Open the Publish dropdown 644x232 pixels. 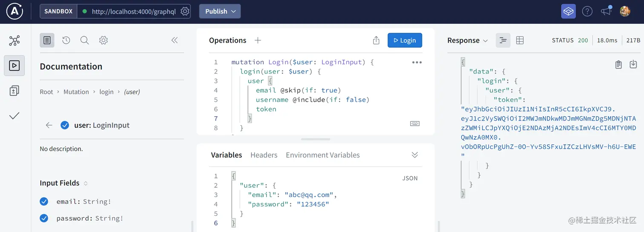pos(220,11)
